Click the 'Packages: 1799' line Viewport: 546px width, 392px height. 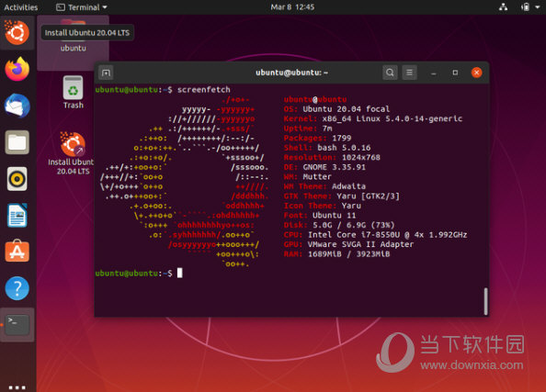317,138
